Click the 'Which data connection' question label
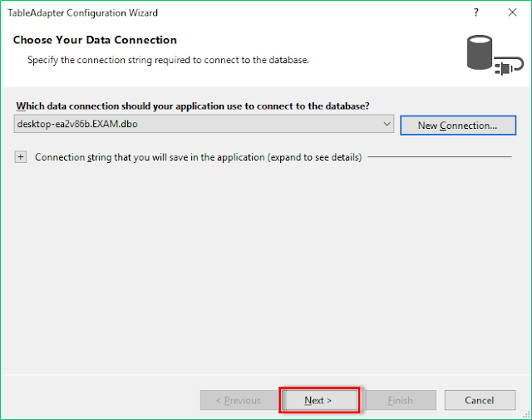 192,106
